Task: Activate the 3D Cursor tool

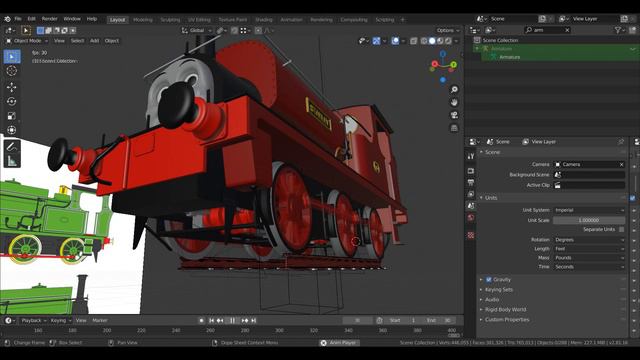Action: pos(12,71)
